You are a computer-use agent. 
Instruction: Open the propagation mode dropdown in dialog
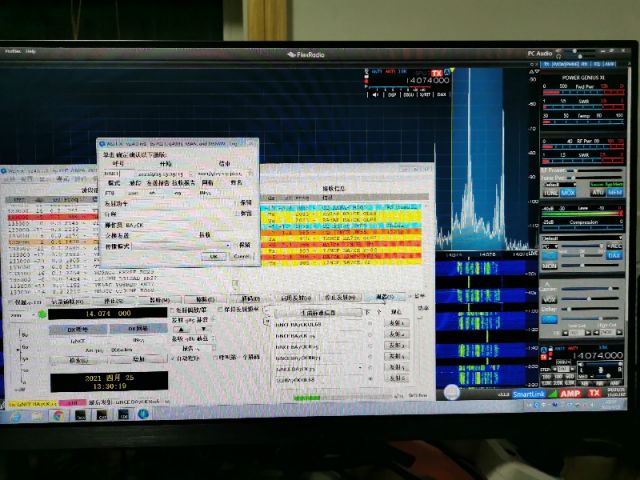pyautogui.click(x=182, y=246)
